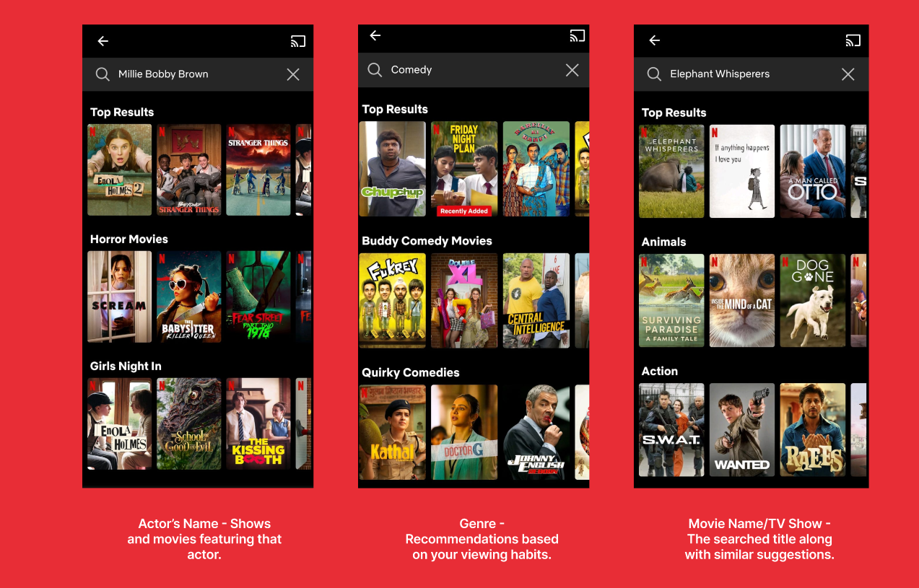Tap back arrow in Comedy search screen
The width and height of the screenshot is (919, 588).
point(375,35)
